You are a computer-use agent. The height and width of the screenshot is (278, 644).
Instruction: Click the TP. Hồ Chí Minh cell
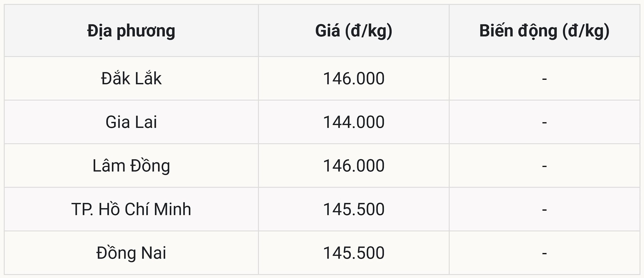pyautogui.click(x=131, y=209)
